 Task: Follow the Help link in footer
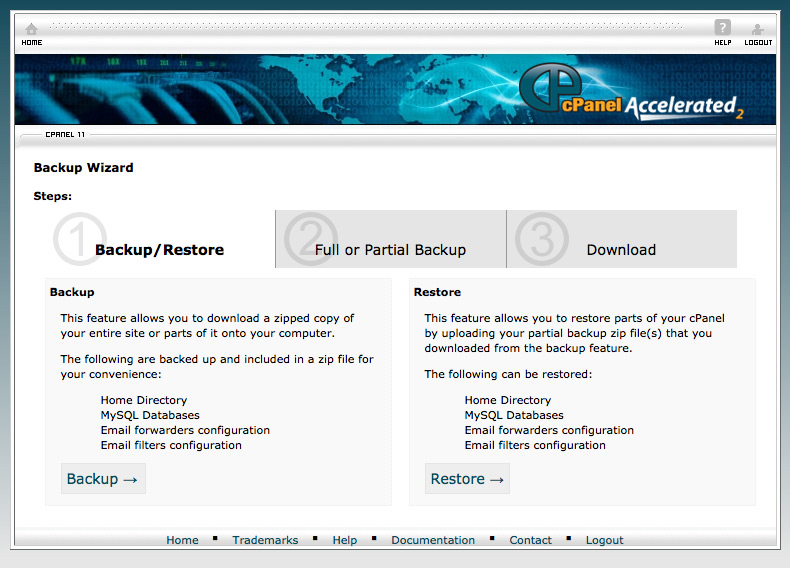(345, 540)
